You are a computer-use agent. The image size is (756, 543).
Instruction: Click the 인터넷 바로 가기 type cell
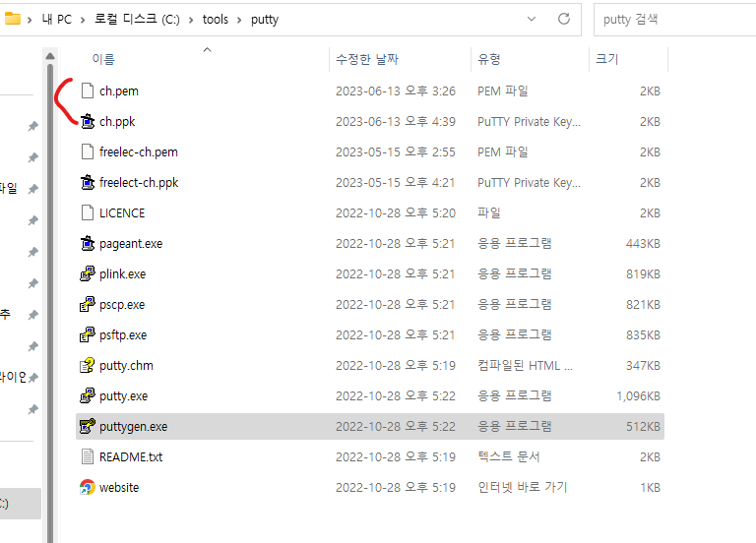click(522, 488)
